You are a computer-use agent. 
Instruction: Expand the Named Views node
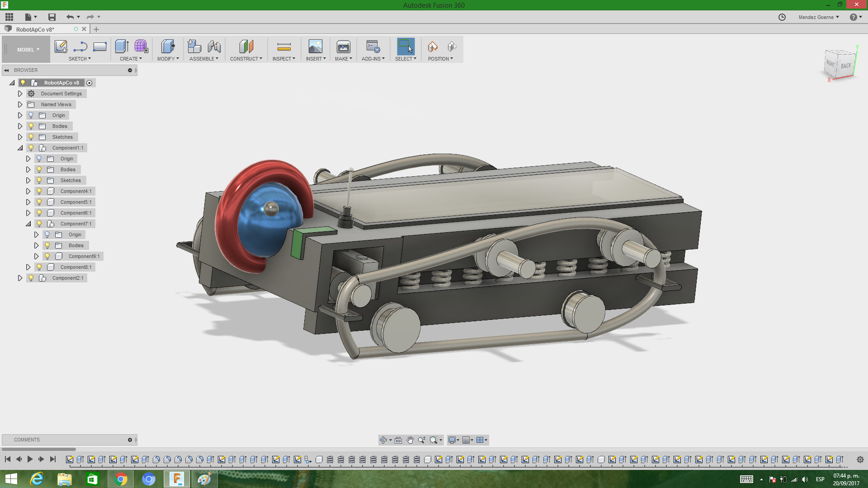20,104
